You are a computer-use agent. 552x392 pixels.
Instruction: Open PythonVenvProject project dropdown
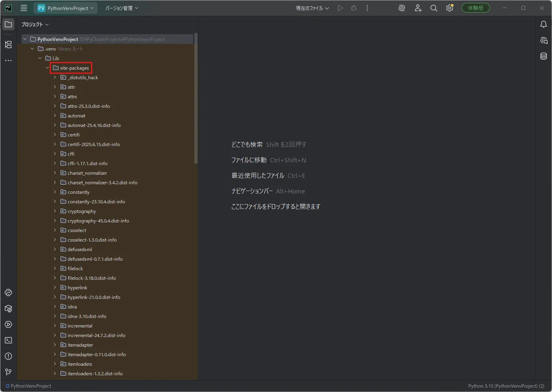pyautogui.click(x=66, y=8)
